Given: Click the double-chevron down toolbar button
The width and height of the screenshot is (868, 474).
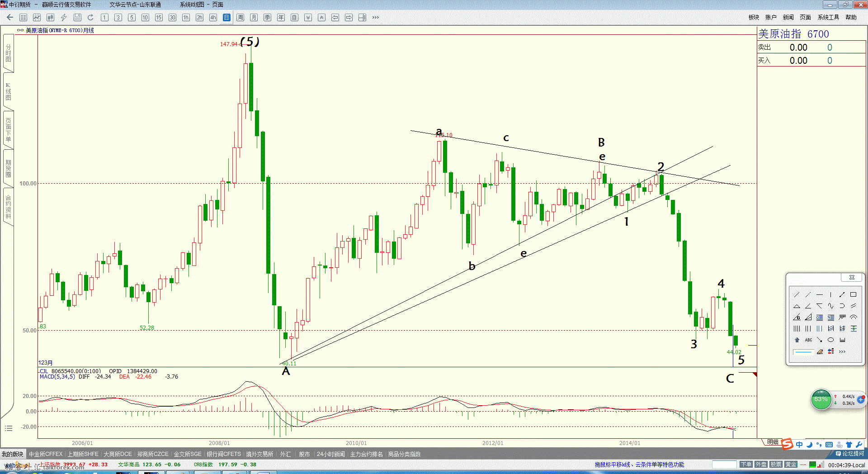Looking at the screenshot, I should (x=308, y=17).
